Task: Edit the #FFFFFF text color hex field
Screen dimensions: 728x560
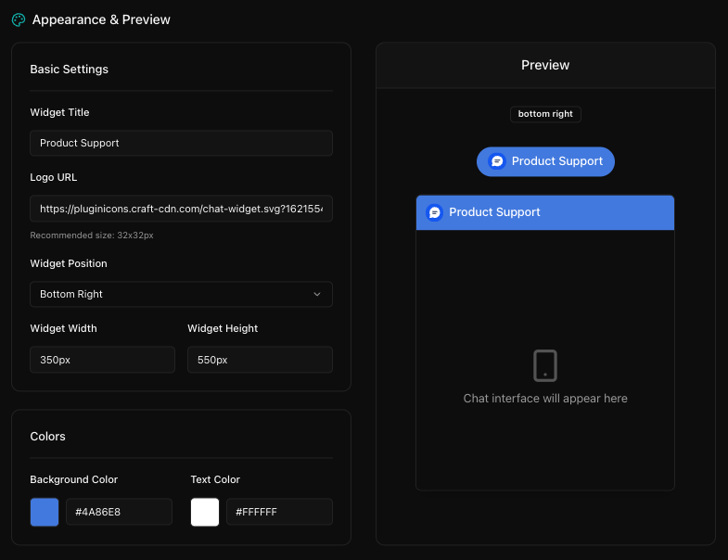Action: [279, 512]
